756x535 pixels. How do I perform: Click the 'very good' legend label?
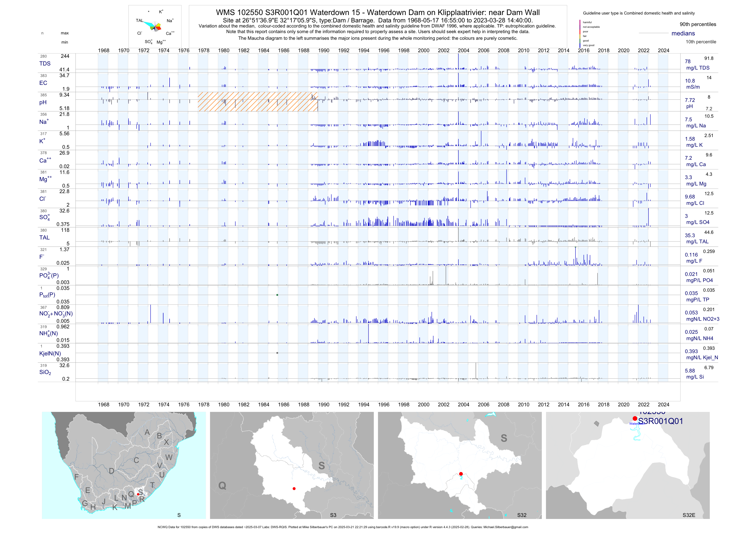click(588, 45)
